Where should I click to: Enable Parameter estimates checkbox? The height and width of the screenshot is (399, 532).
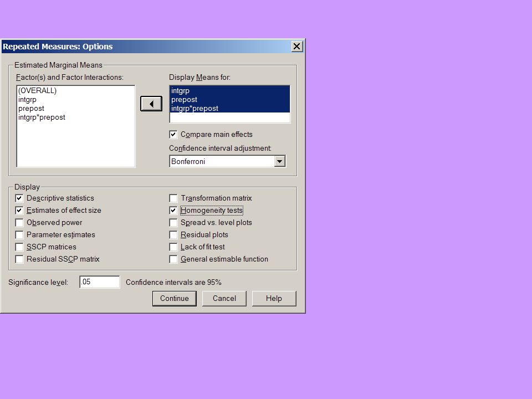[19, 235]
